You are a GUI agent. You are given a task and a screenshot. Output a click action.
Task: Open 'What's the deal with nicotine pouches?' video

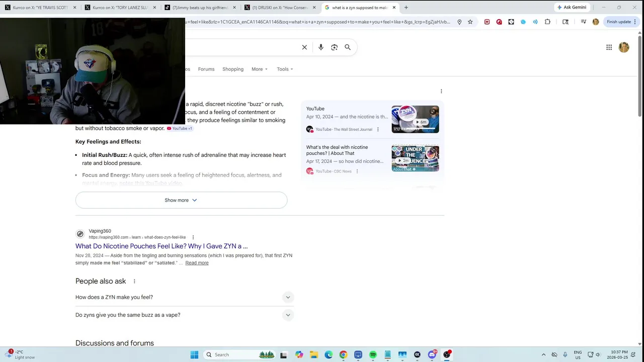337,150
